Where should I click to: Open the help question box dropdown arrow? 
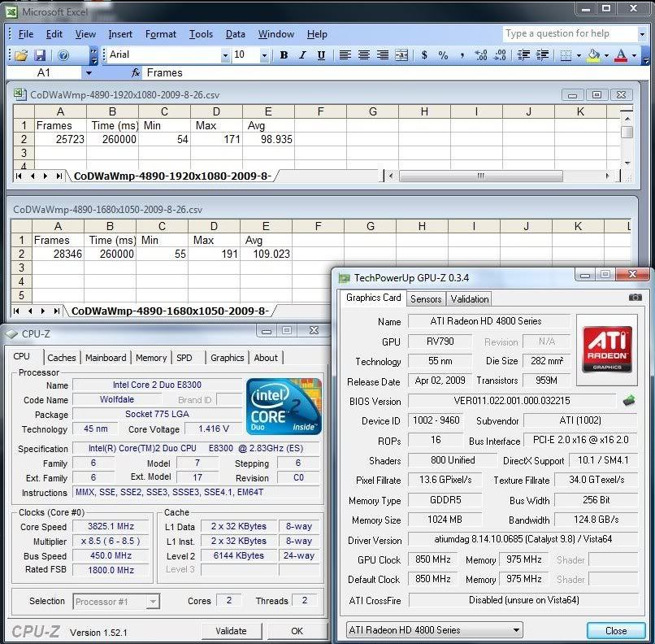[x=642, y=34]
